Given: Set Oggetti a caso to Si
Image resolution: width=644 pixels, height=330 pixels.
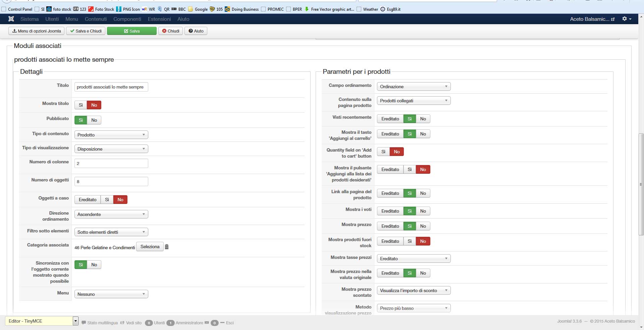Looking at the screenshot, I should [107, 200].
